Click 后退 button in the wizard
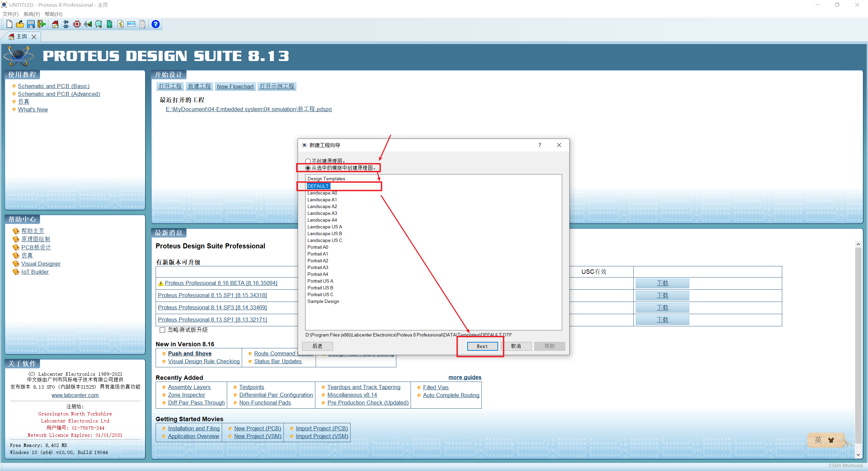This screenshot has width=868, height=471. coord(317,346)
